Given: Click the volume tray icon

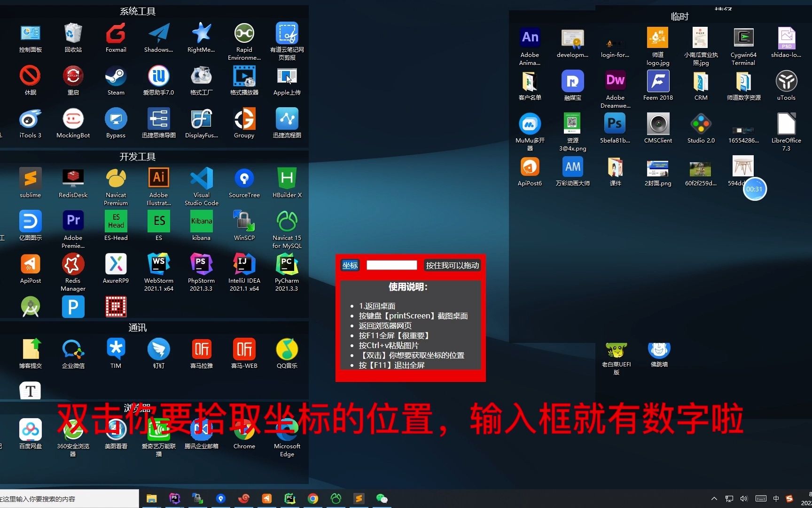Looking at the screenshot, I should [x=744, y=499].
